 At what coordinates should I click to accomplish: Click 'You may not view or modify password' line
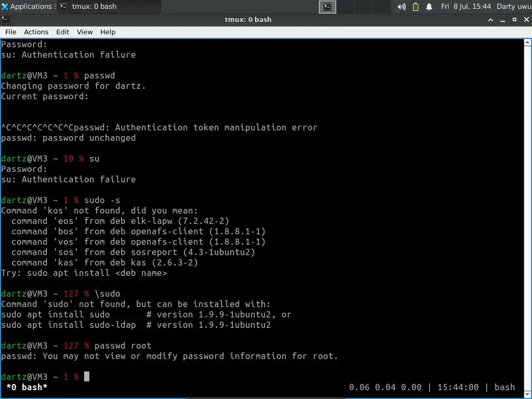click(x=170, y=356)
